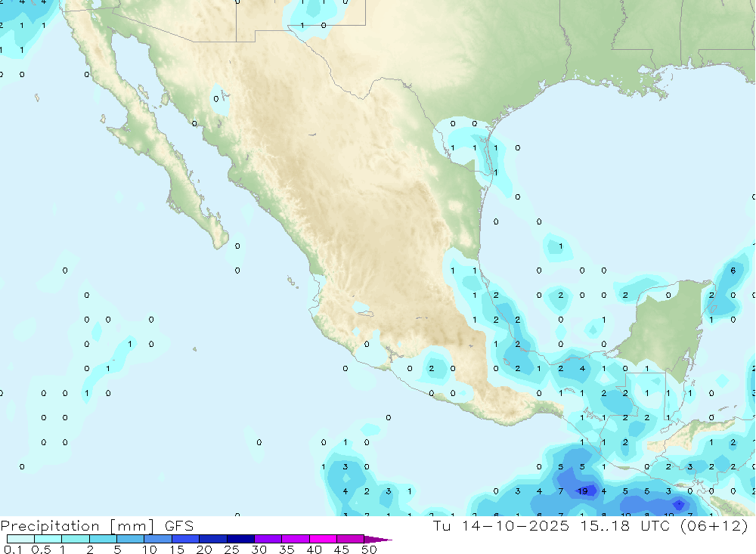Click the "50" legend scale label
The height and width of the screenshot is (554, 756).
[x=369, y=549]
